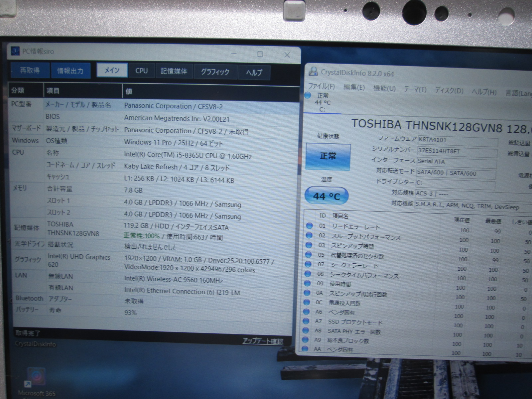
Task: Select the 最悪値 column header in SMART list
Action: (x=493, y=221)
